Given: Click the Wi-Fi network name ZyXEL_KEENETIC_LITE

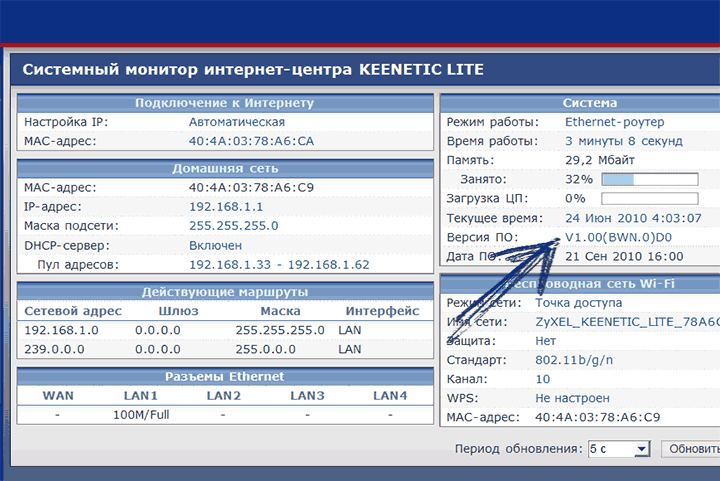Looking at the screenshot, I should tap(627, 322).
